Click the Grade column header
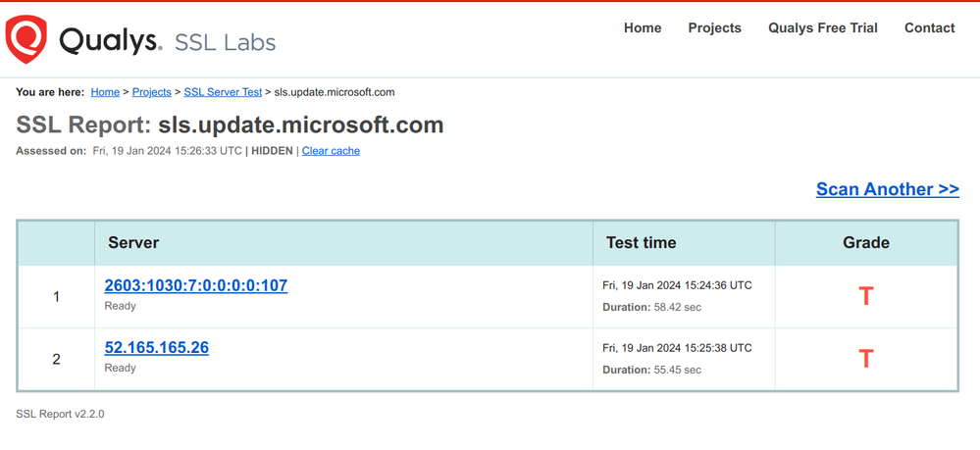Screen dimensions: 980x450 click(865, 242)
